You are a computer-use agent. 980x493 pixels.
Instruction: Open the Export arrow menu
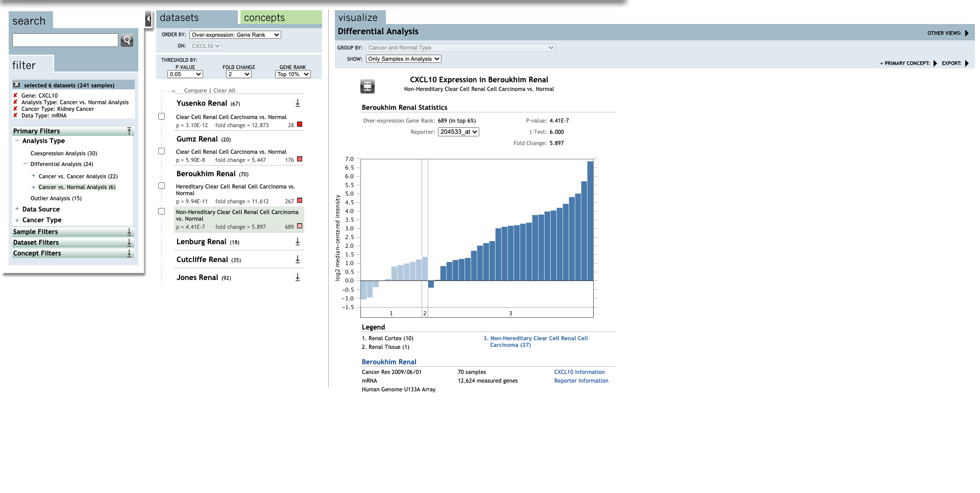tap(967, 63)
